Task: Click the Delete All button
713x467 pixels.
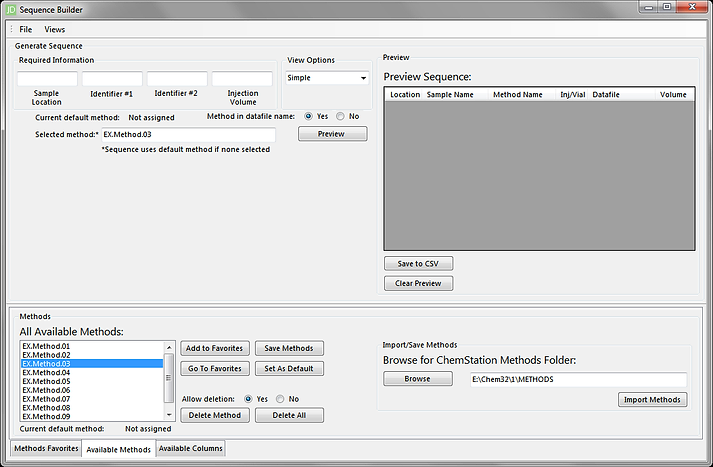Action: pyautogui.click(x=289, y=415)
